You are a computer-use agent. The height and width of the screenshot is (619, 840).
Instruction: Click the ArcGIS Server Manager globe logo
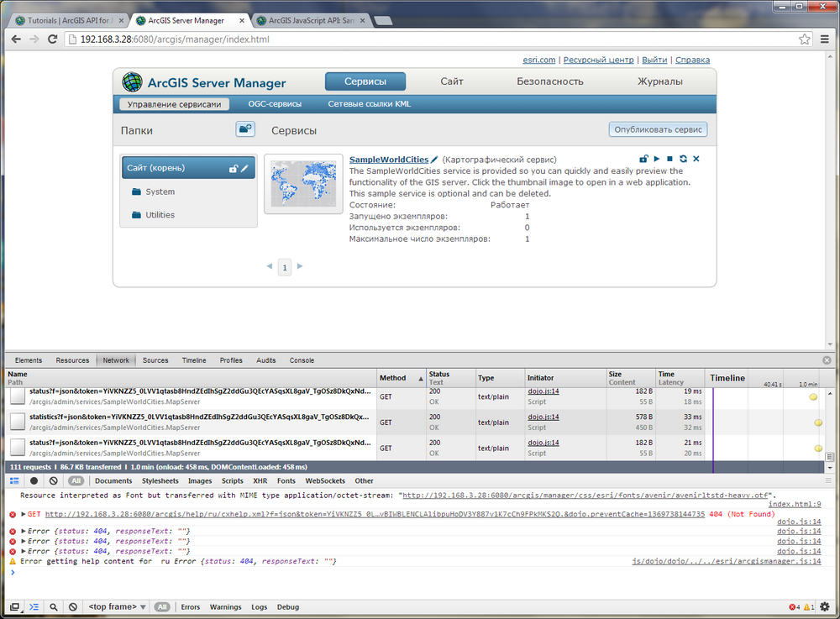coord(132,82)
